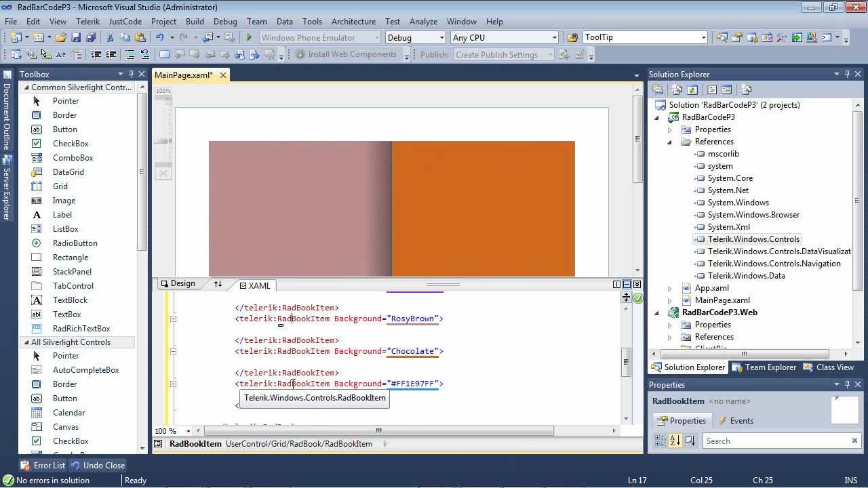Save the file with the floppy disk icon
The image size is (868, 488).
click(x=76, y=38)
